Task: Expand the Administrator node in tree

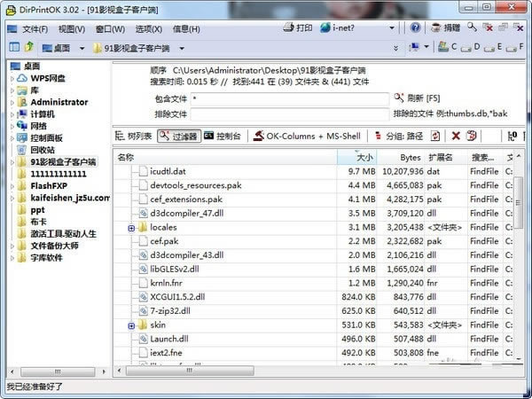Action: click(13, 102)
